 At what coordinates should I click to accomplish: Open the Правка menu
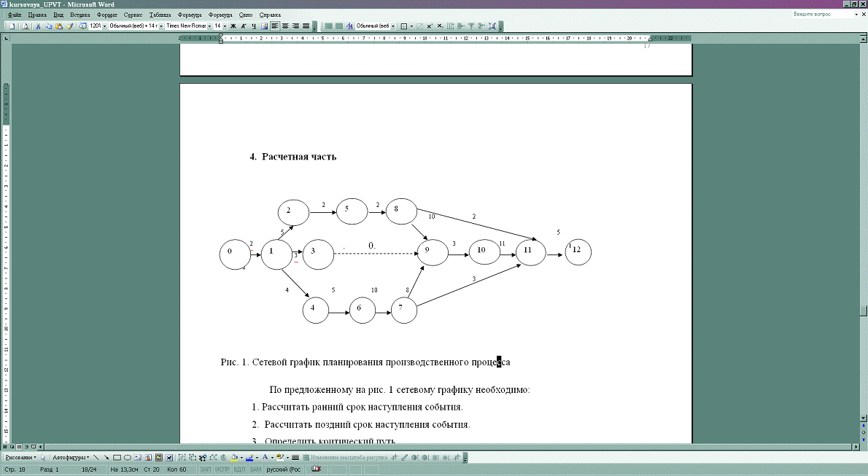click(37, 15)
